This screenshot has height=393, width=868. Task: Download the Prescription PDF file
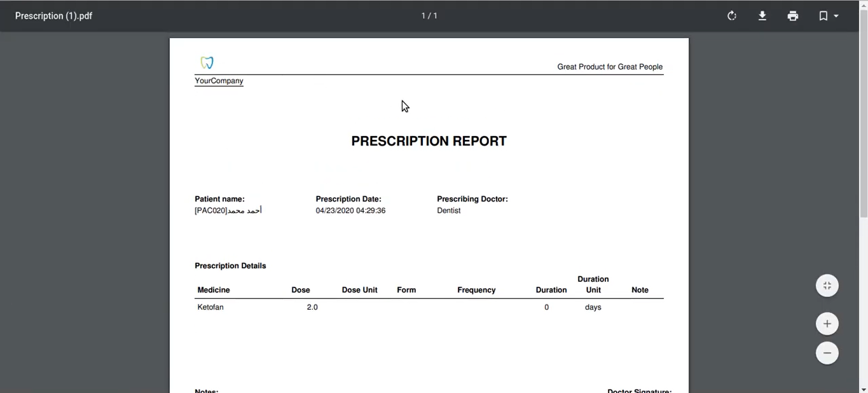pos(762,16)
